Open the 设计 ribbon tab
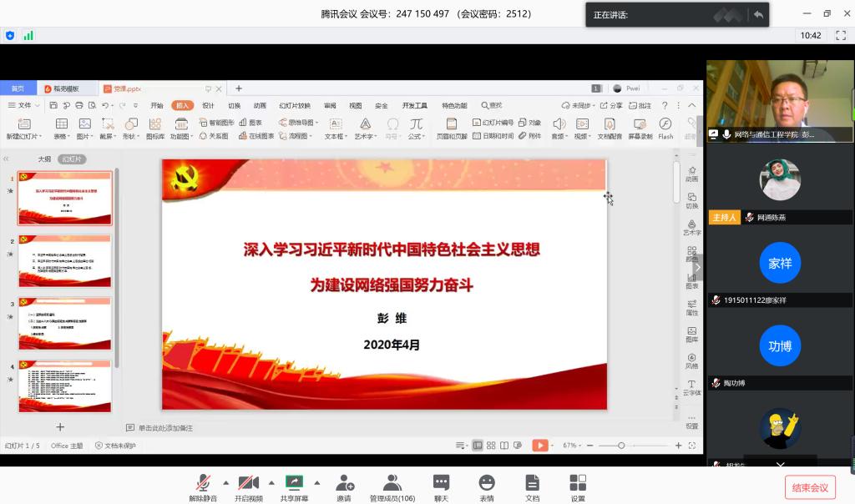Viewport: 855px width, 504px height. click(x=208, y=105)
